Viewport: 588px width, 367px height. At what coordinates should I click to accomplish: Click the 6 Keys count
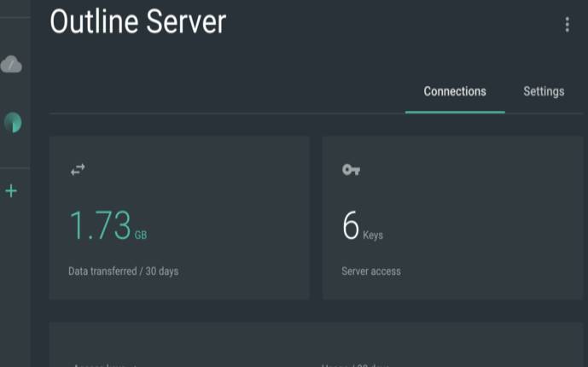(362, 225)
